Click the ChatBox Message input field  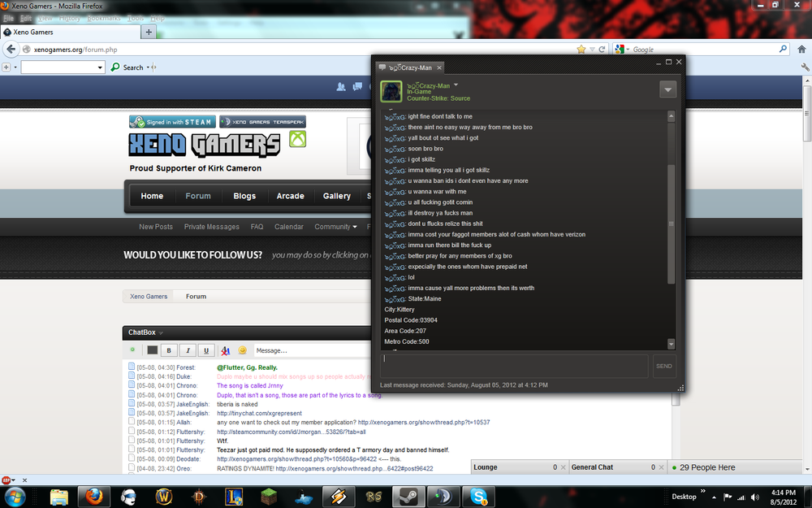[x=311, y=350]
